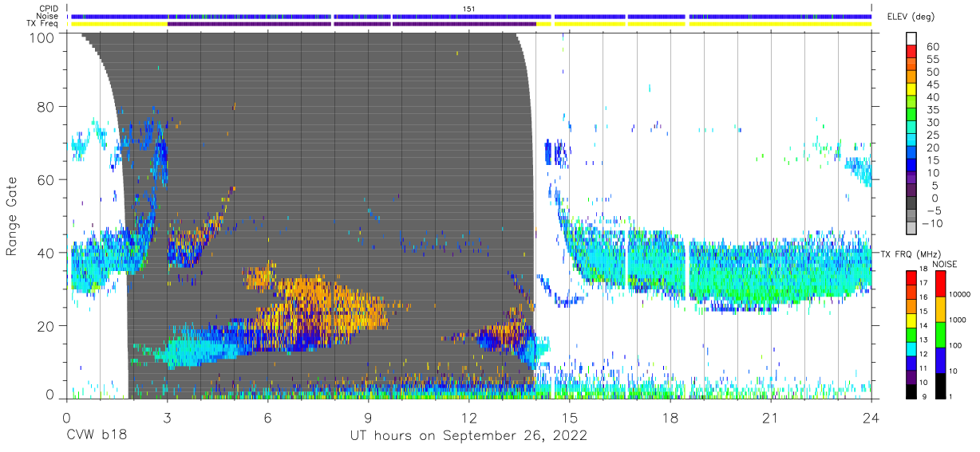Click the 60 tick on Range Gate axis
This screenshot has width=980, height=452.
click(46, 179)
